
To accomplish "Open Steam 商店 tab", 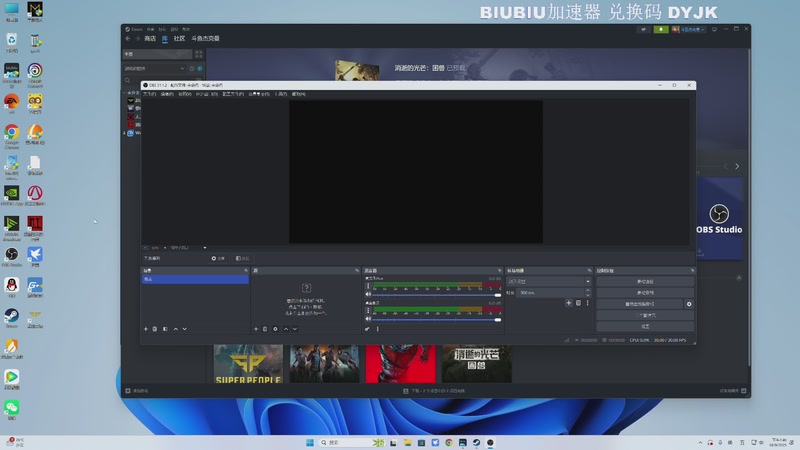I will click(150, 38).
